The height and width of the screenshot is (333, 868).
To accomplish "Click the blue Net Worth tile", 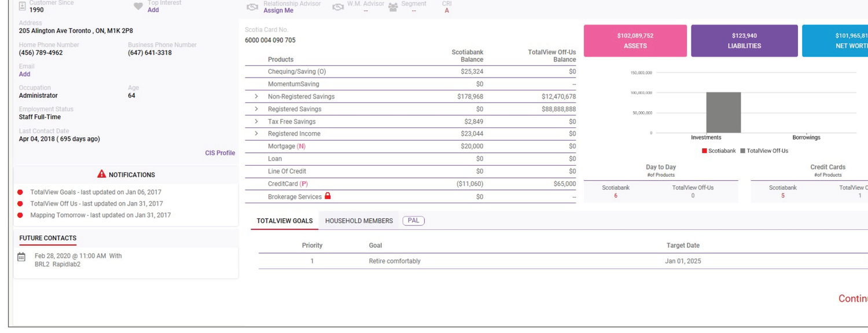I will click(x=835, y=41).
